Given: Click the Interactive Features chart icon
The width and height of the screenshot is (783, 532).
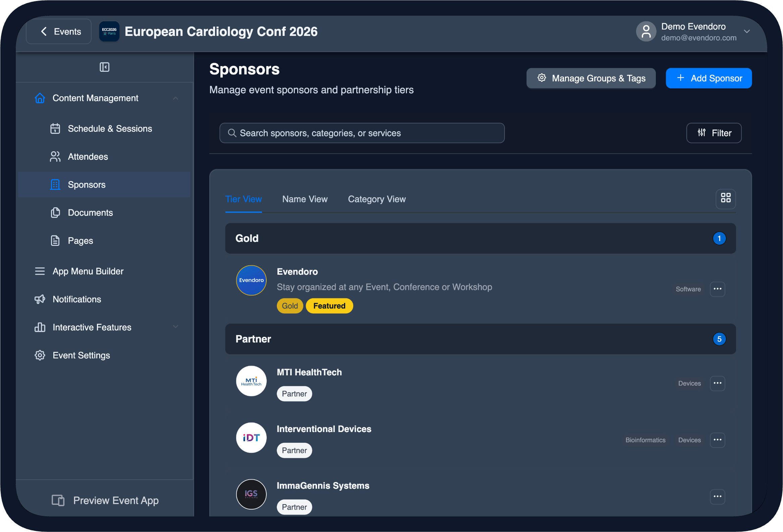Looking at the screenshot, I should (x=40, y=327).
